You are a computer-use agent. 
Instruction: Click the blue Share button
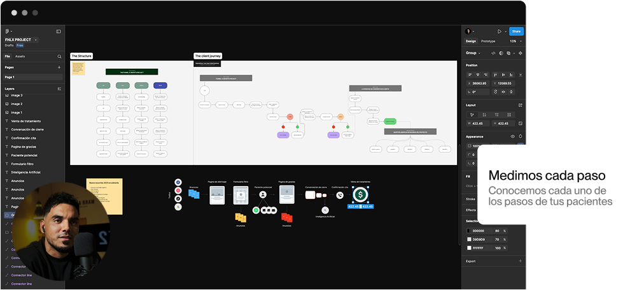coord(516,31)
